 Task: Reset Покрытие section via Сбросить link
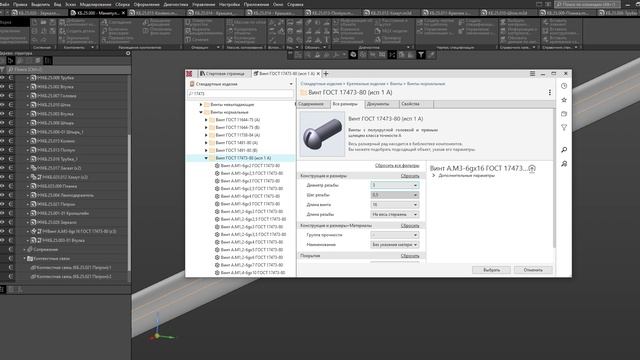point(410,256)
